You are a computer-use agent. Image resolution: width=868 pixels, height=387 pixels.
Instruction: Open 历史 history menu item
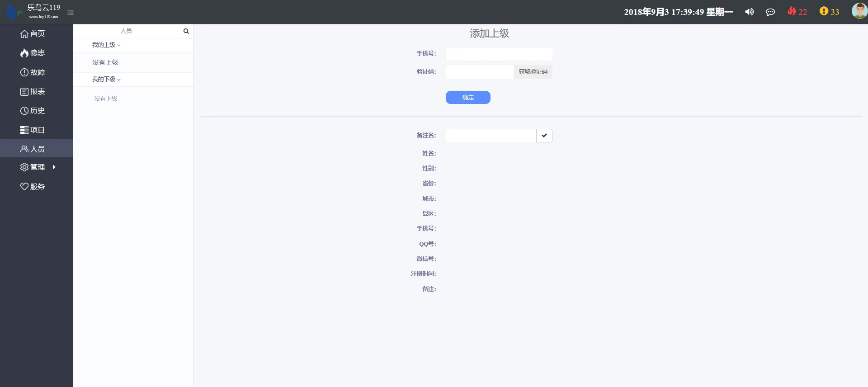(33, 111)
